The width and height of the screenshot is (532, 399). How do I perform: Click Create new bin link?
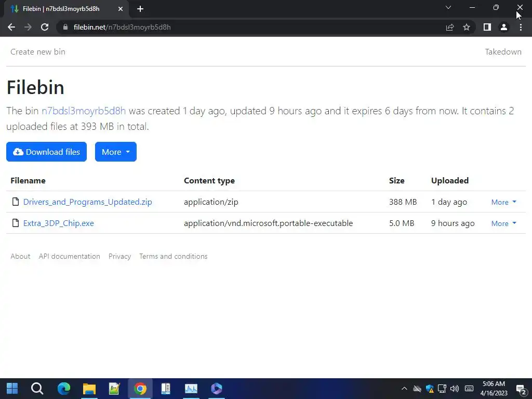pyautogui.click(x=38, y=51)
